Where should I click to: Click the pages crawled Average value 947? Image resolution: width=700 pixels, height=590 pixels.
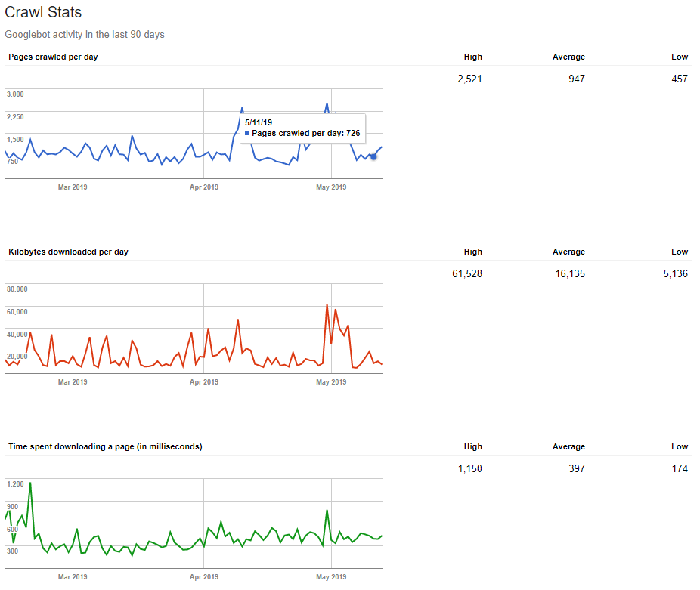(577, 79)
